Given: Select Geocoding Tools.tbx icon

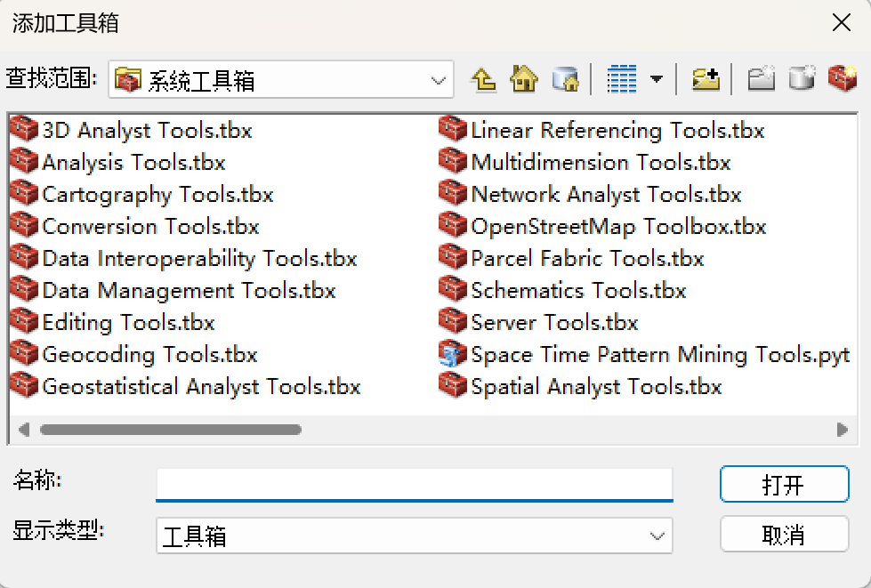Looking at the screenshot, I should [x=24, y=354].
